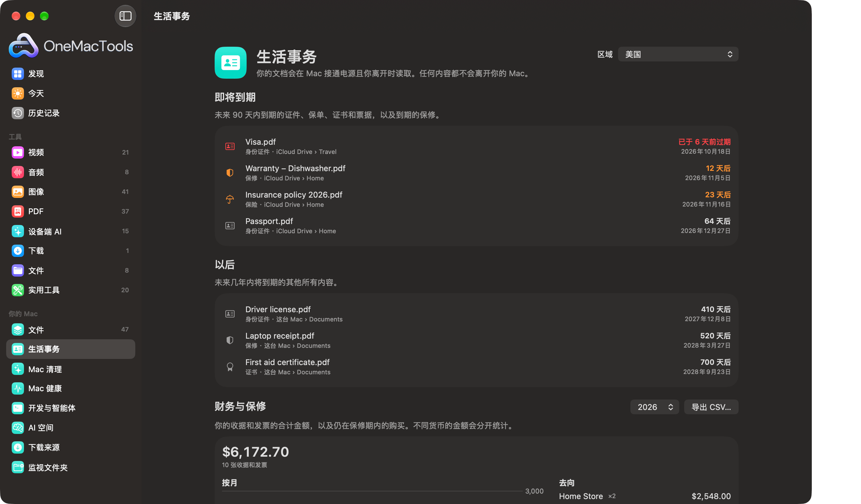Open 文件 under the 工具 section

(71, 270)
